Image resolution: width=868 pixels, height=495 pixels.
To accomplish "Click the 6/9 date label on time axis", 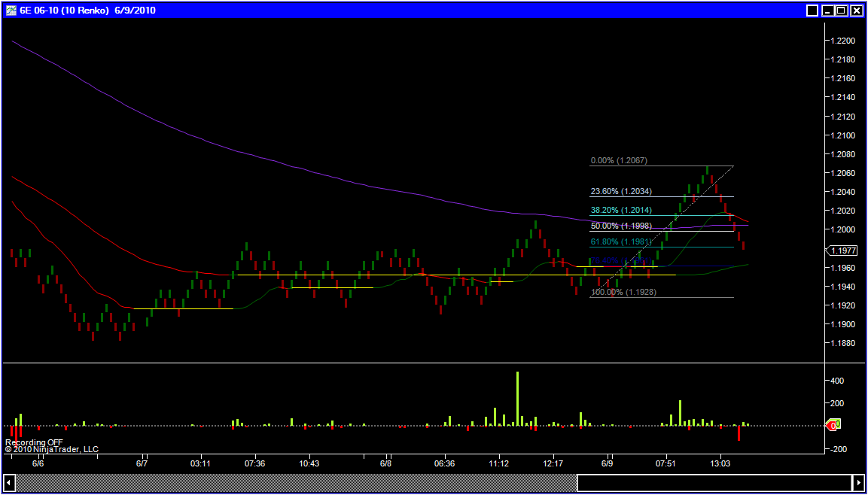I will (x=608, y=463).
